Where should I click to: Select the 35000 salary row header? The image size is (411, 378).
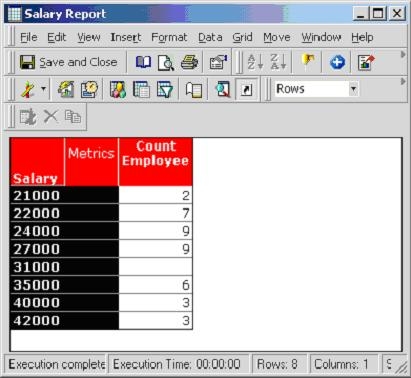tap(65, 285)
